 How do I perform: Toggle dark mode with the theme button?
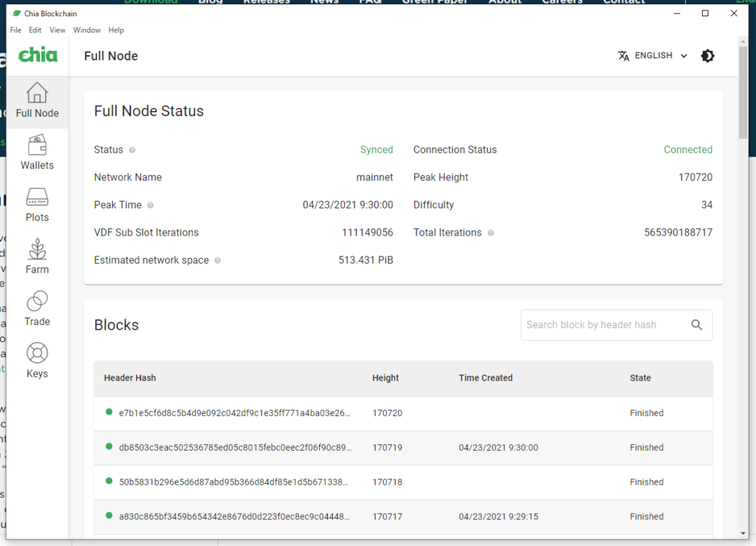tap(707, 56)
